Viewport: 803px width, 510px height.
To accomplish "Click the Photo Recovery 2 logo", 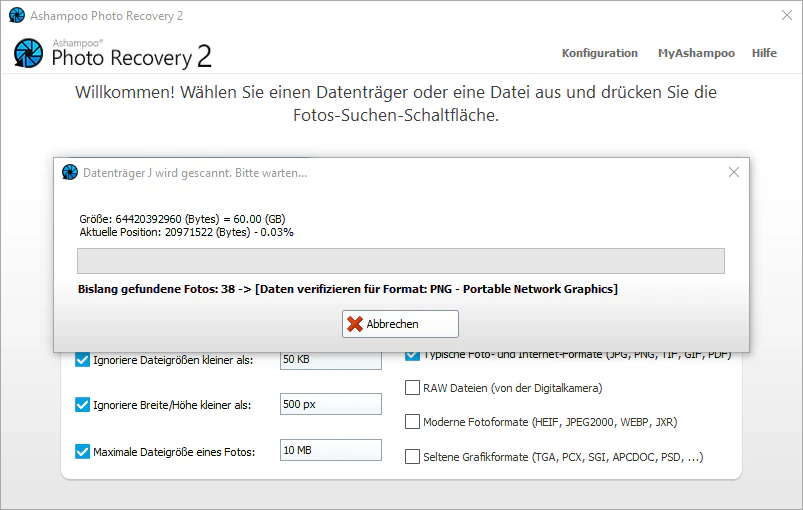I will (x=113, y=54).
